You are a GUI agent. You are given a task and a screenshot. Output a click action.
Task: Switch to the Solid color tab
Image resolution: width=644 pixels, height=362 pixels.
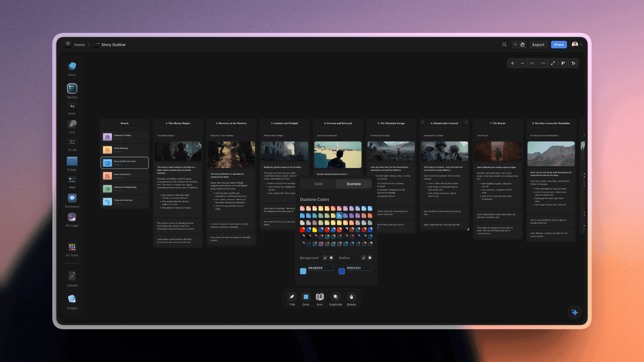[x=318, y=184]
